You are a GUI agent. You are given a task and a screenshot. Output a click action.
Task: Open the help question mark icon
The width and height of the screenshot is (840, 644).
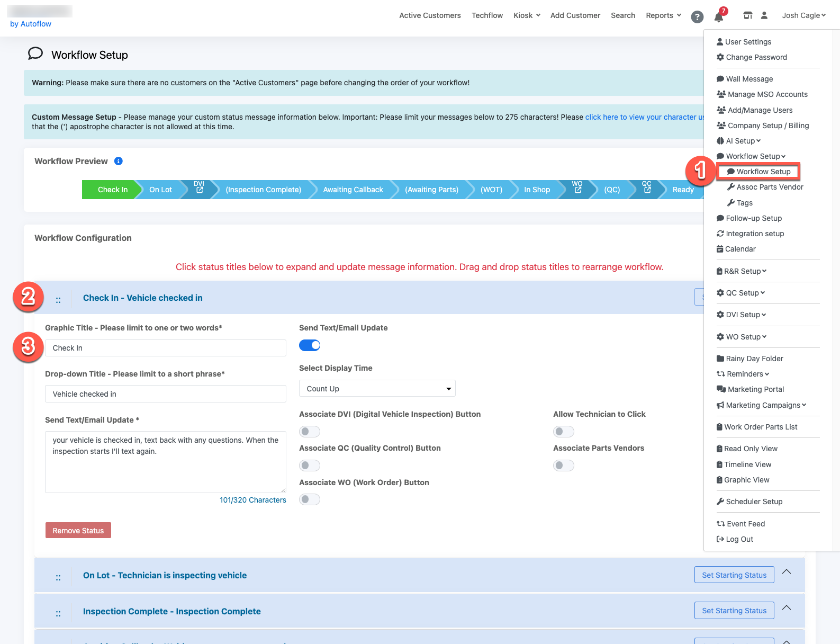(697, 17)
